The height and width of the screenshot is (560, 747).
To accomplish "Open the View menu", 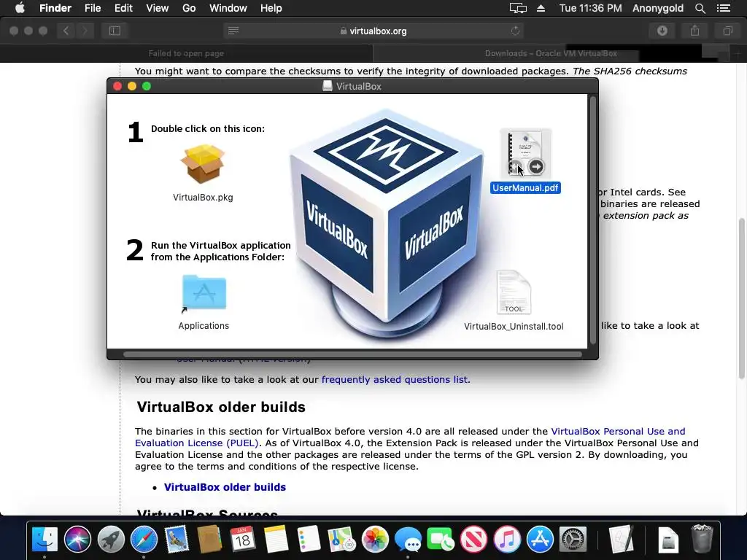I will [158, 8].
